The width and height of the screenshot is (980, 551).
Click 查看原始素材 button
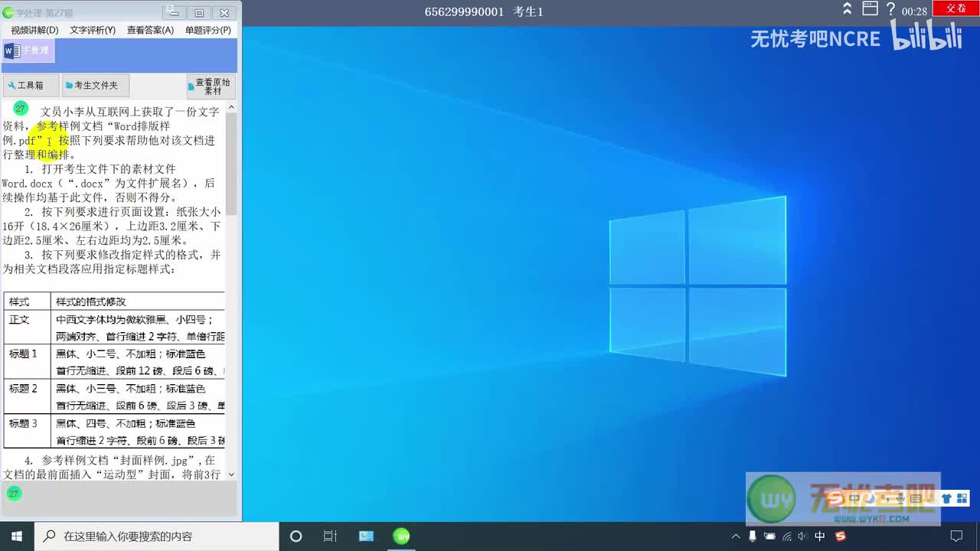pyautogui.click(x=211, y=86)
